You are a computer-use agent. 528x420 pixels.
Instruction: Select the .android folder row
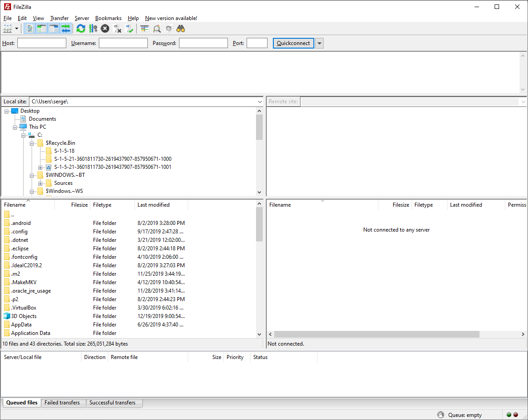tap(129, 223)
